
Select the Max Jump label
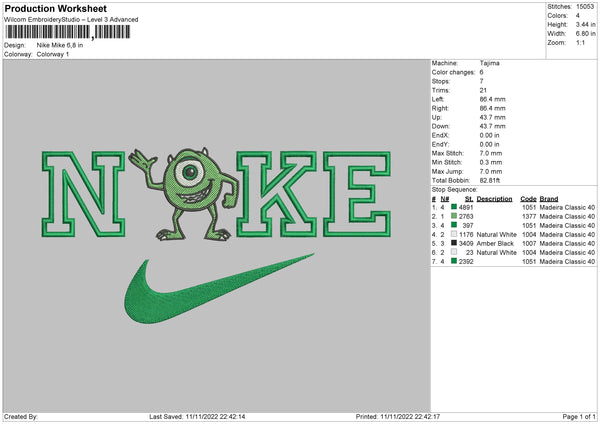click(x=447, y=171)
